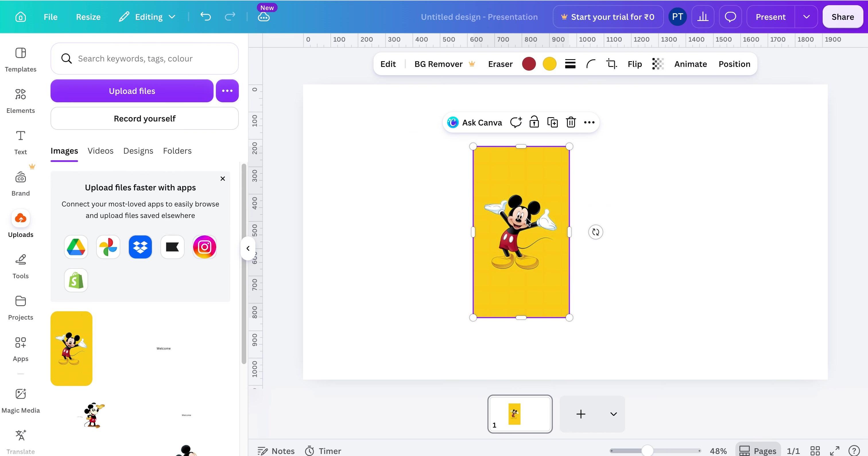Open the Magic Media sidebar app
Image resolution: width=868 pixels, height=456 pixels.
coord(21,400)
